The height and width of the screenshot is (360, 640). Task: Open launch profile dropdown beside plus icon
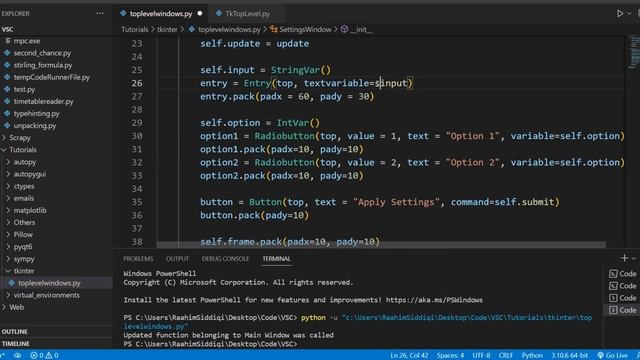[633, 258]
